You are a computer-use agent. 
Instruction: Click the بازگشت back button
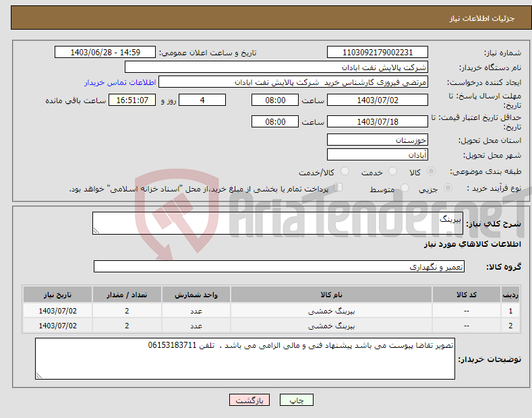[249, 400]
